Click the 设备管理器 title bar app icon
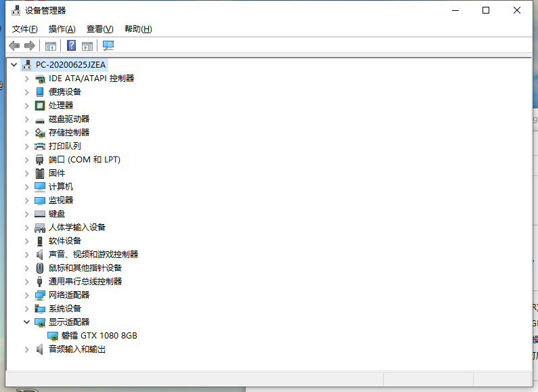This screenshot has width=538, height=392. (x=16, y=10)
